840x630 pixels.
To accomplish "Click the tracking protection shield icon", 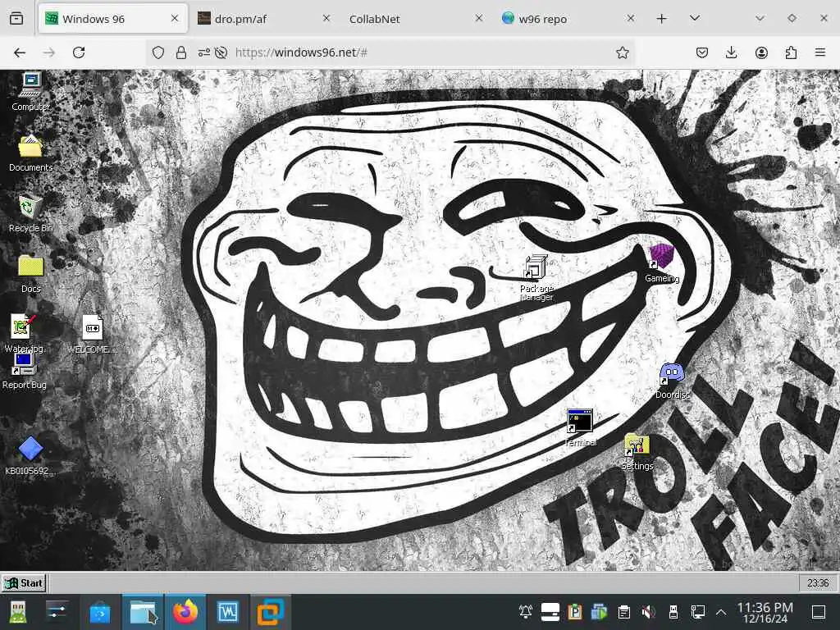I will (x=158, y=52).
